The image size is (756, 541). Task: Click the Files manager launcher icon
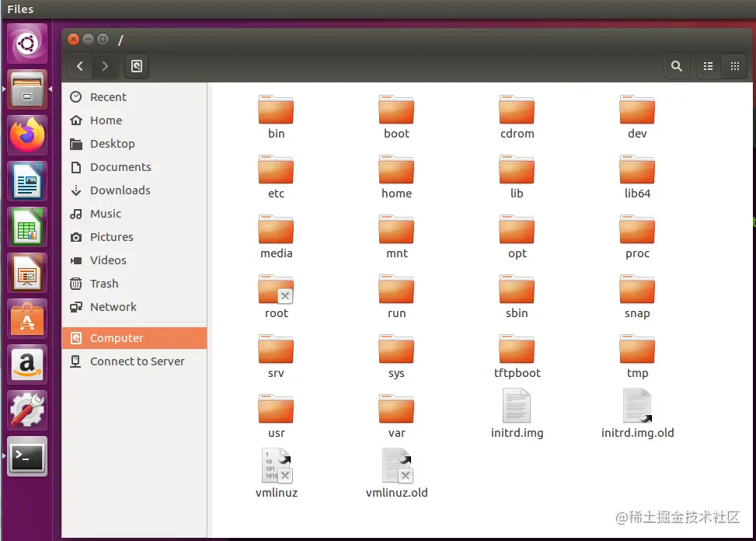[x=27, y=89]
